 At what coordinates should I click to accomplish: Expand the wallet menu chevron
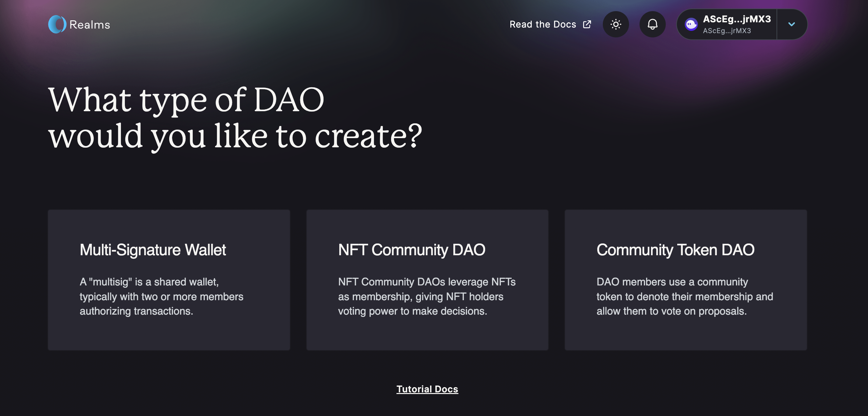tap(792, 24)
